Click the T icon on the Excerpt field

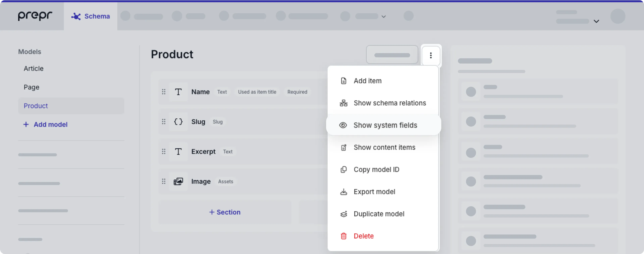click(178, 152)
